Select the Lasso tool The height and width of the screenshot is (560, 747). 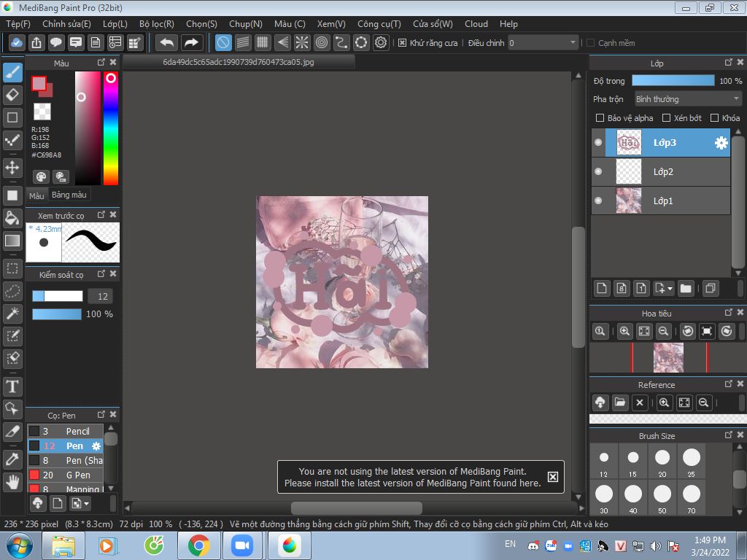pyautogui.click(x=13, y=290)
